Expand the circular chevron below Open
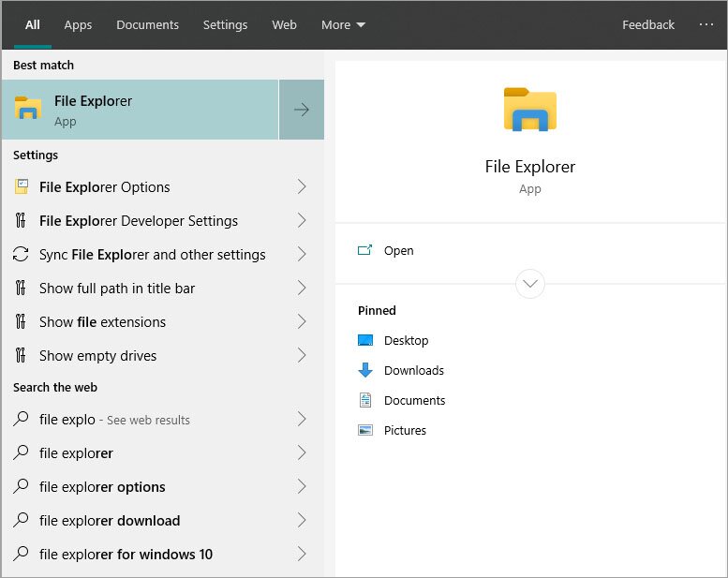Viewport: 728px width, 578px height. point(530,283)
